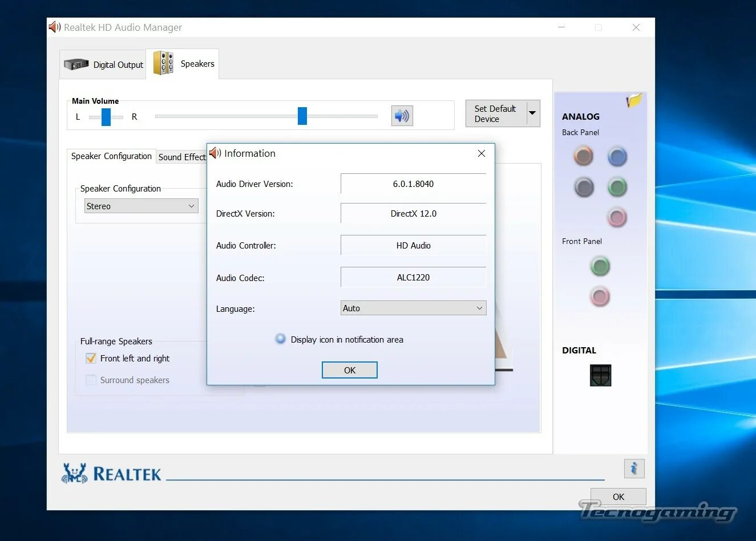
Task: Minimize the Realtek HD Audio Manager window
Action: tap(561, 27)
